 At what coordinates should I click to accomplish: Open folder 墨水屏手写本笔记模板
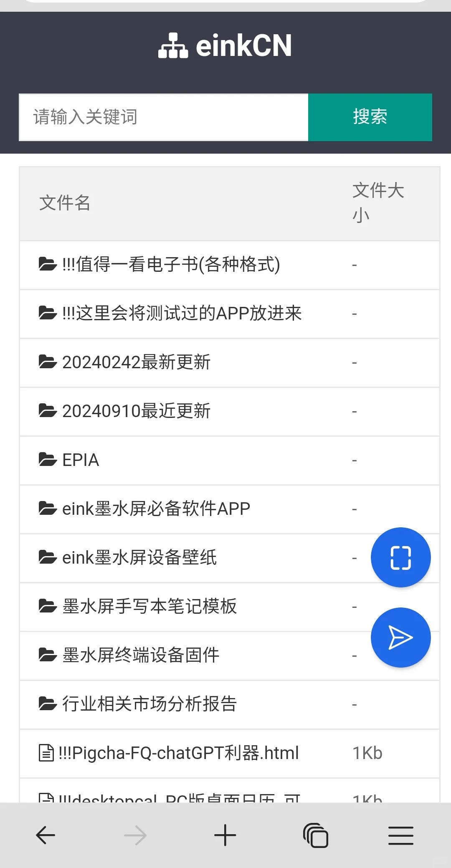149,606
